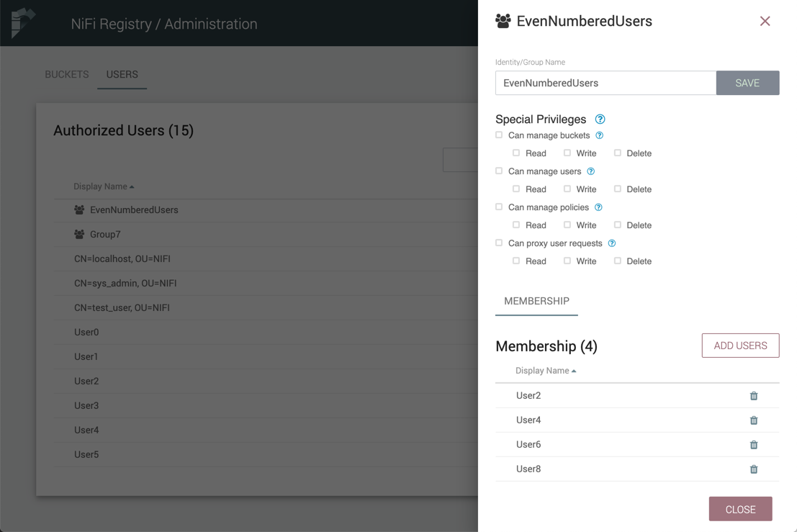Click help icon beside Can manage policies
The height and width of the screenshot is (532, 797).
tap(598, 207)
